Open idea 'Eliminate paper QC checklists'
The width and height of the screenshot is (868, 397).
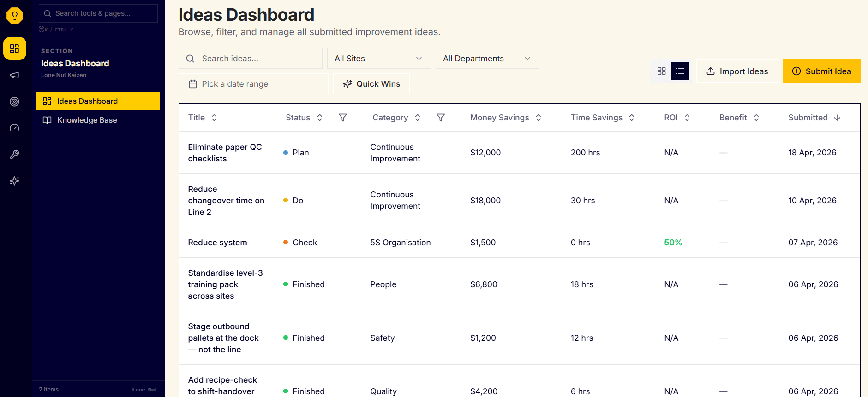point(225,153)
